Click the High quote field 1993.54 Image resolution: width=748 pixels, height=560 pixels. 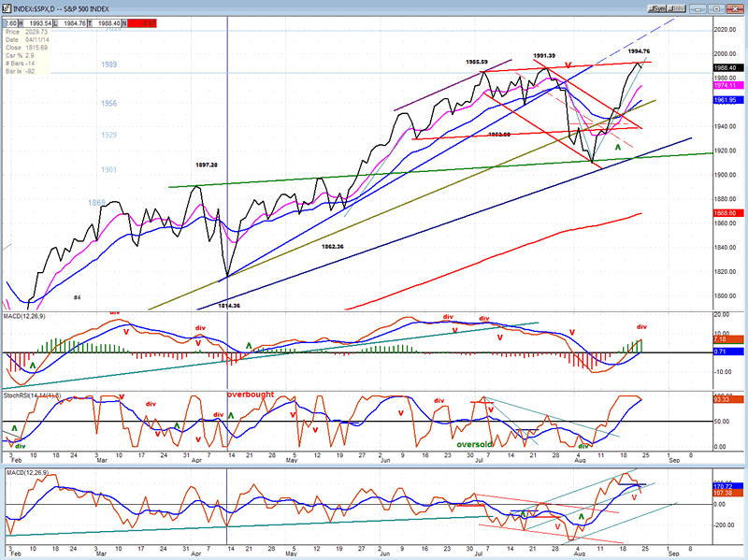point(35,22)
